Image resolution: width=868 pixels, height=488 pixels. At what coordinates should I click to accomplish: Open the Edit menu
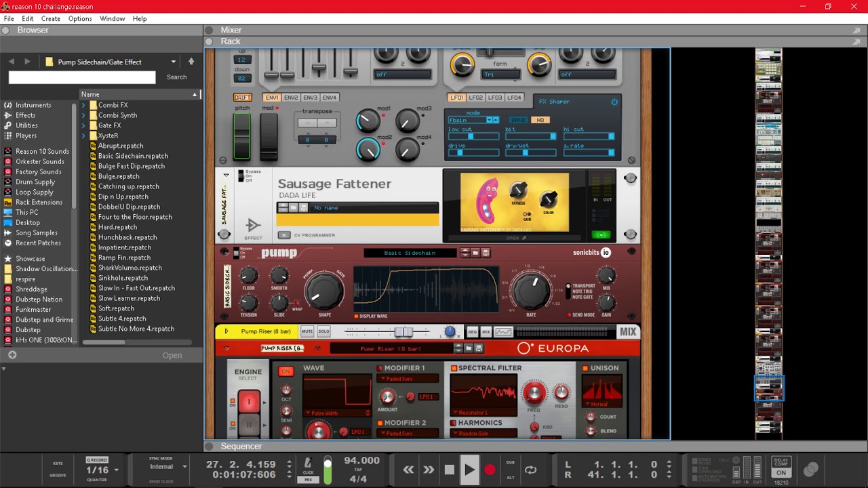[28, 18]
